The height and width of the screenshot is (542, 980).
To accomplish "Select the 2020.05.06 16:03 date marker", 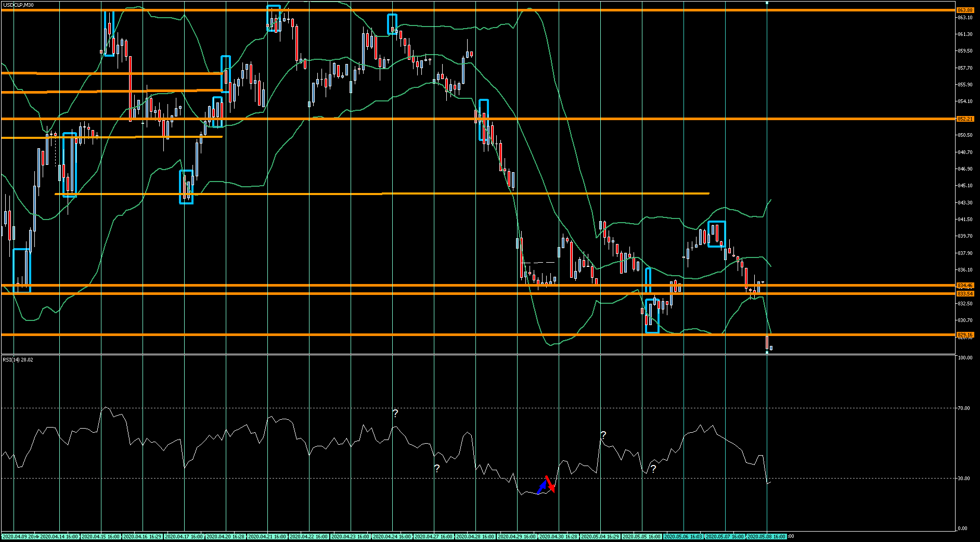I will pyautogui.click(x=684, y=536).
